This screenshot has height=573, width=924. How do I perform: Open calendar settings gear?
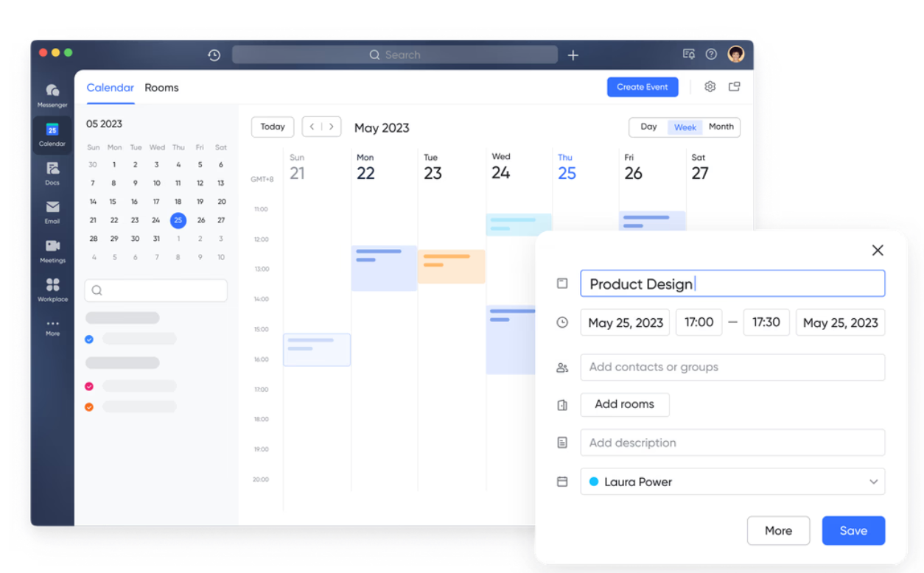click(710, 87)
